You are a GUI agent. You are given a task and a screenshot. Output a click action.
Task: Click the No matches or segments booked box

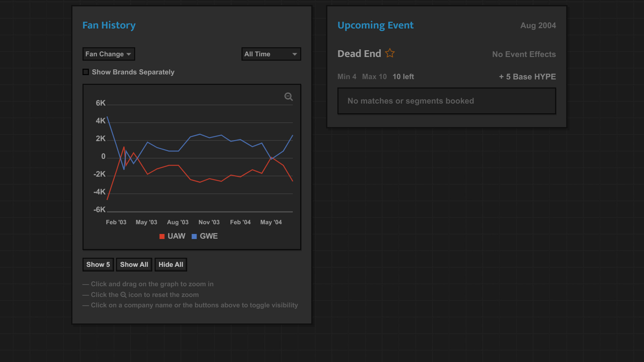(x=446, y=101)
